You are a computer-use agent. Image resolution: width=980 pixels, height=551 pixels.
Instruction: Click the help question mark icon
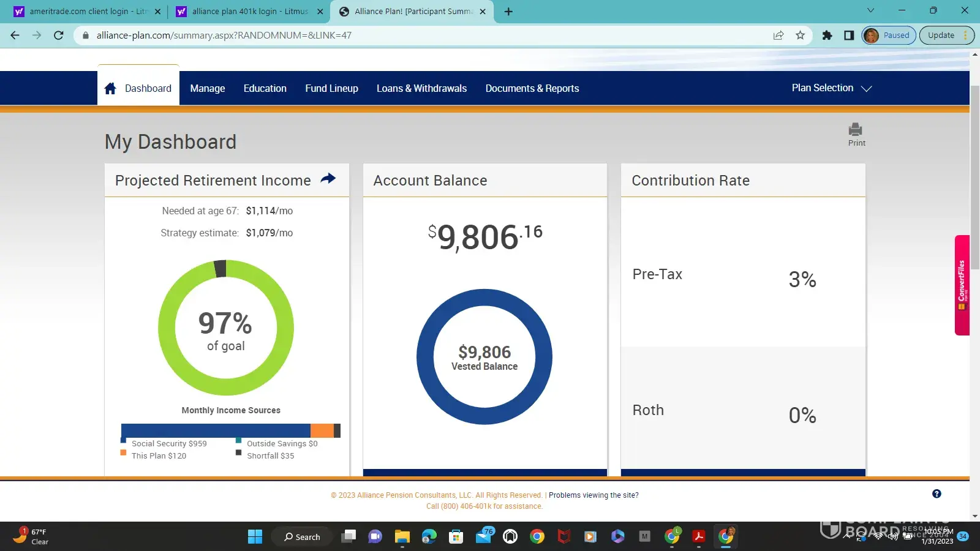pyautogui.click(x=937, y=494)
